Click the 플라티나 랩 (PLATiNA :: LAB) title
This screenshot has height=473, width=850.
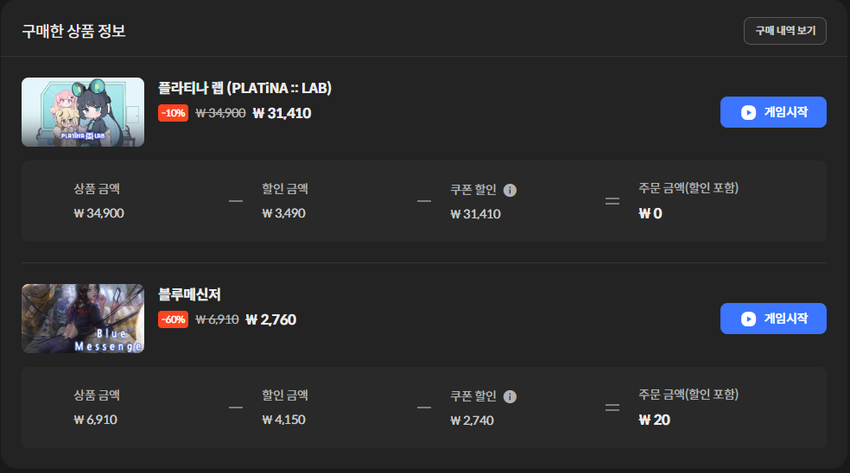[244, 88]
